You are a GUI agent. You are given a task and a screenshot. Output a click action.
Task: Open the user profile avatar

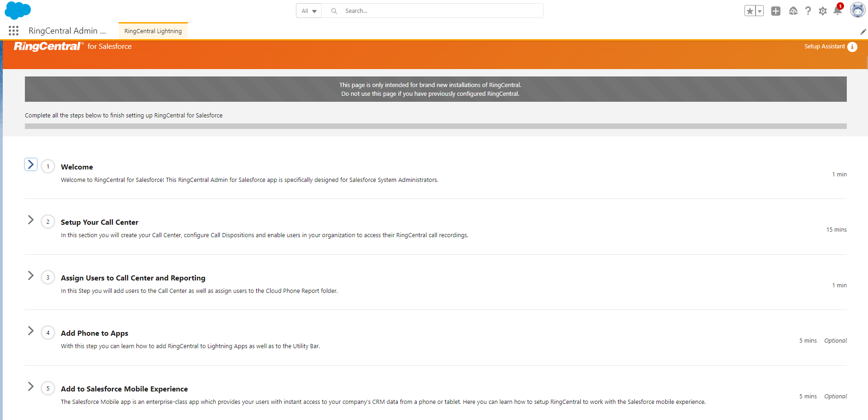click(857, 10)
